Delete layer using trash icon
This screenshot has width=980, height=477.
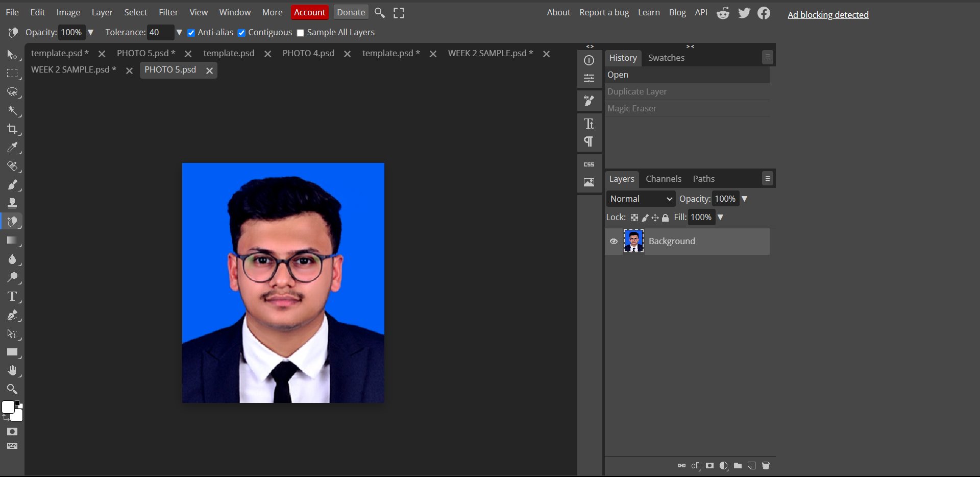(766, 466)
